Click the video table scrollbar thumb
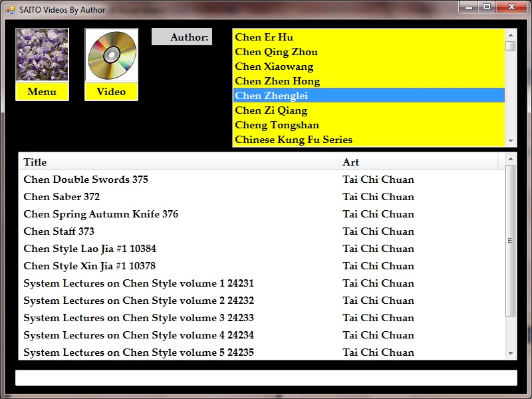Image resolution: width=532 pixels, height=399 pixels. click(x=511, y=241)
